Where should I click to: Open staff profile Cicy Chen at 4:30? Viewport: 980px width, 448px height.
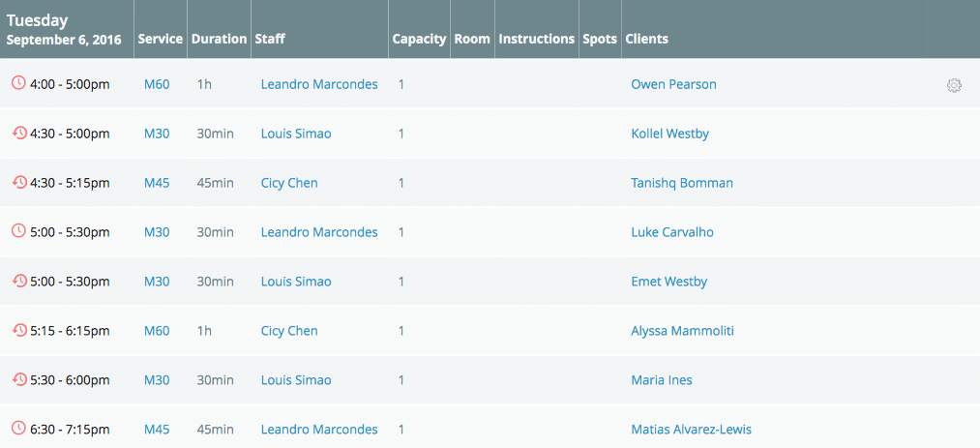pyautogui.click(x=289, y=183)
